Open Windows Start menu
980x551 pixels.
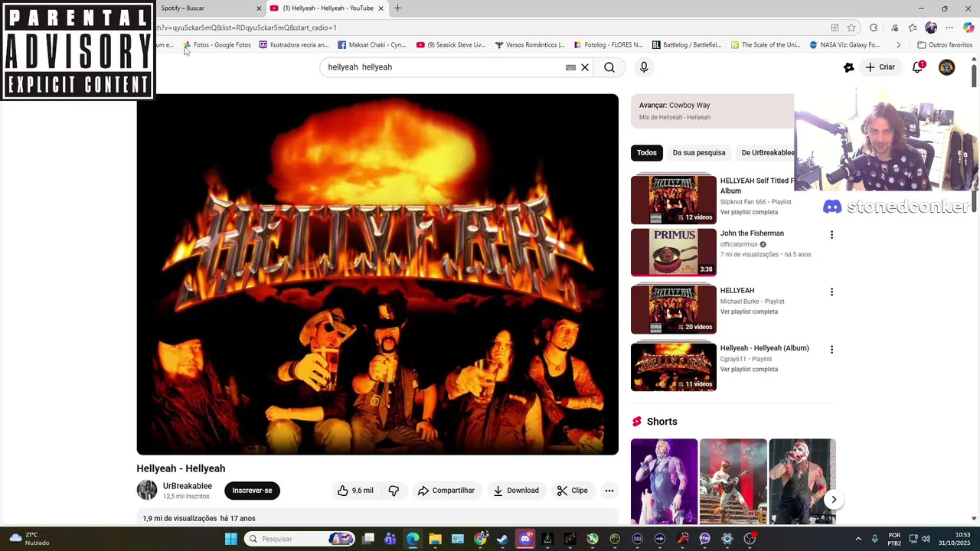231,539
